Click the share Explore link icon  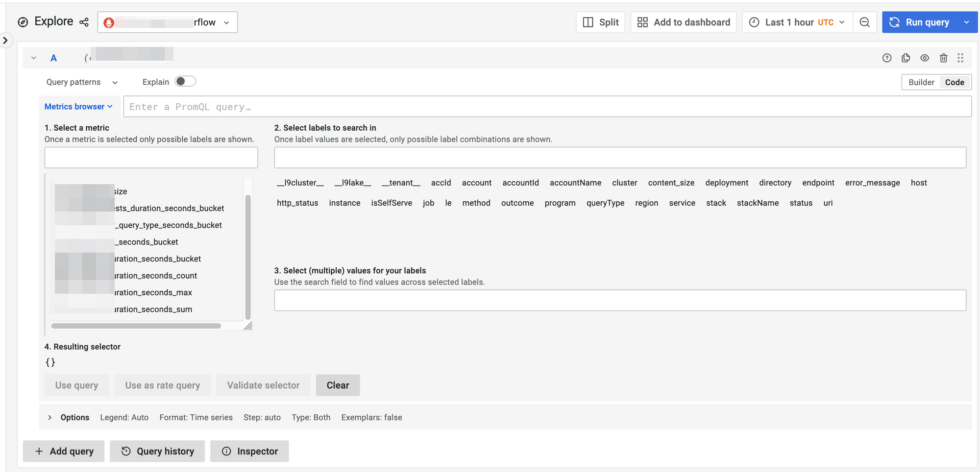point(84,22)
